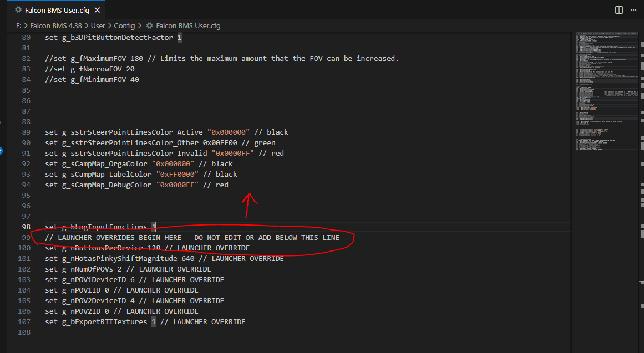Click line number 80 in gutter
Screen dimensions: 644x353
point(26,37)
